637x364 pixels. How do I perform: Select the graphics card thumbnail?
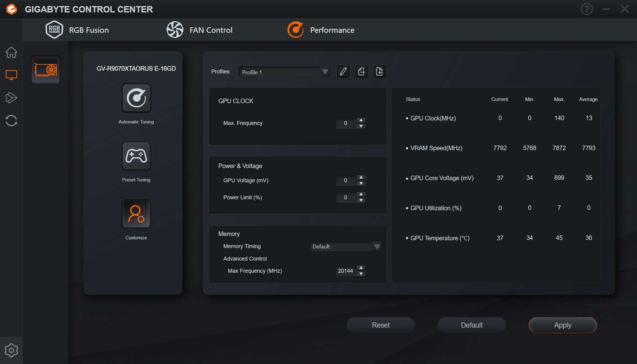[45, 70]
